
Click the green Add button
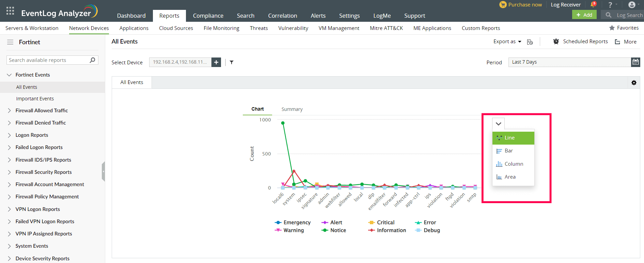[584, 15]
